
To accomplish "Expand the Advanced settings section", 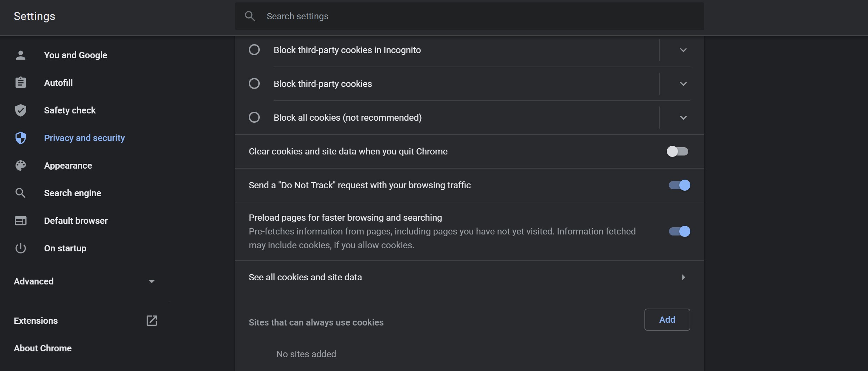I will tap(84, 281).
